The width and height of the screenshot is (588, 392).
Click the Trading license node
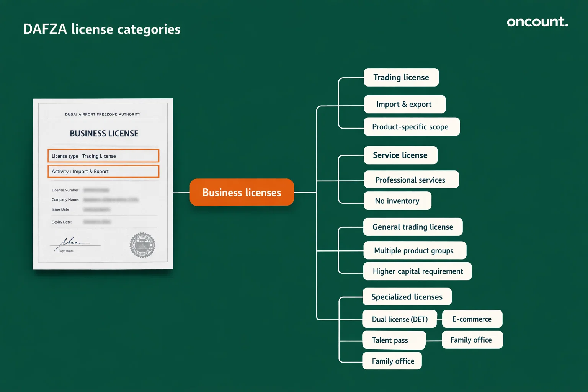401,77
